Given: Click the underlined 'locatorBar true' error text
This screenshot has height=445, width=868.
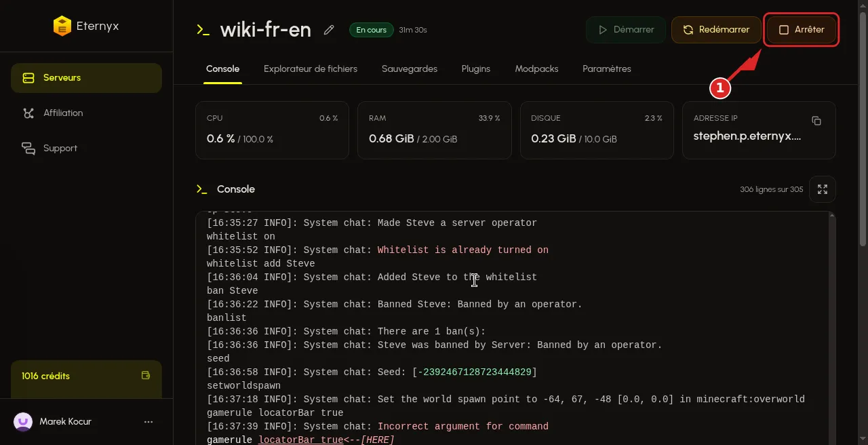Looking at the screenshot, I should tap(301, 440).
